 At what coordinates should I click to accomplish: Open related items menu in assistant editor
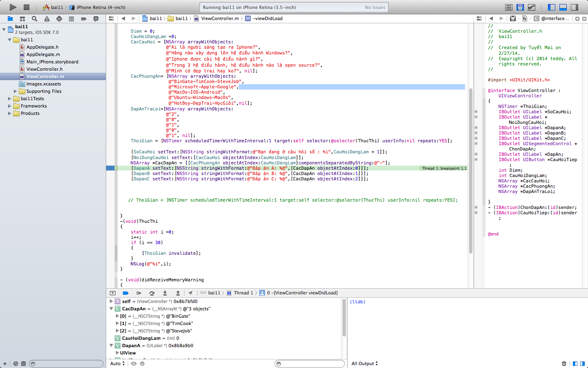pos(479,18)
